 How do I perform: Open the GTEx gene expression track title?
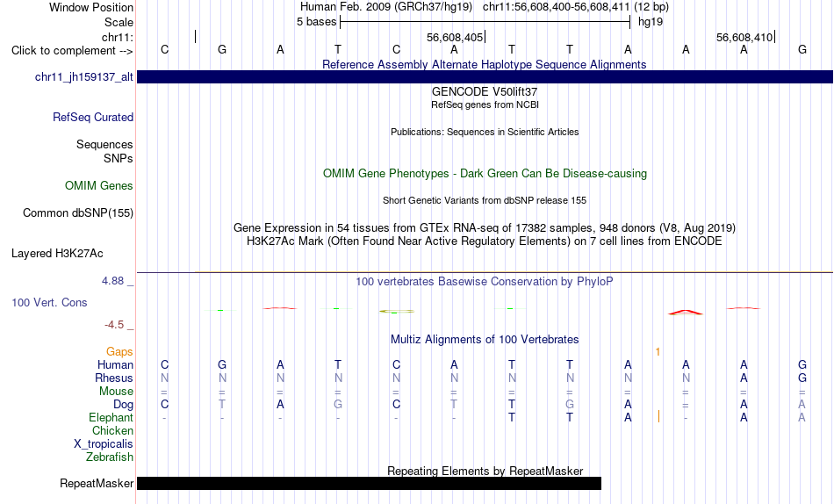pyautogui.click(x=485, y=227)
